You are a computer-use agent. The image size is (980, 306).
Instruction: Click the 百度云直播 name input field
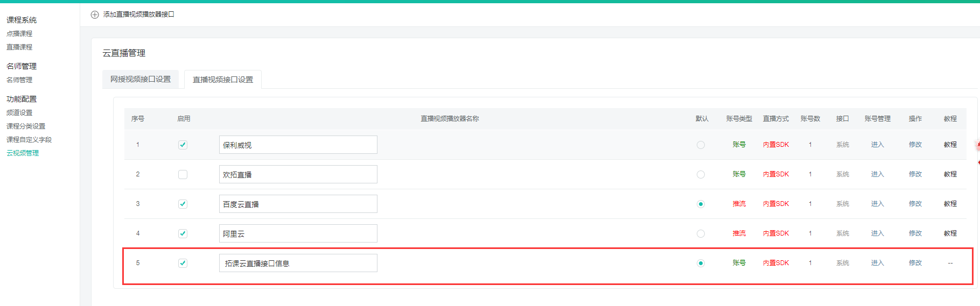pos(298,204)
